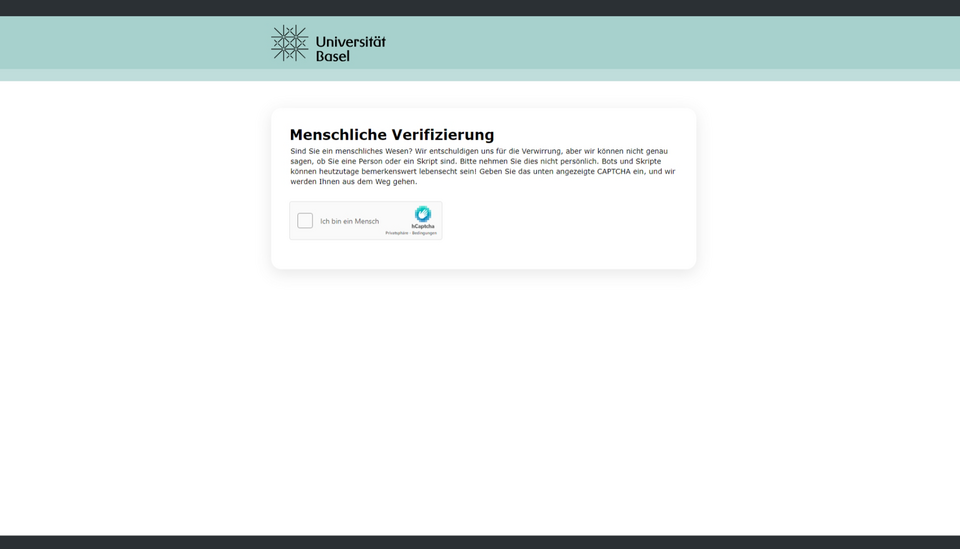Click the blank white area below the verification card
Screen dimensions: 960x549
point(480,400)
